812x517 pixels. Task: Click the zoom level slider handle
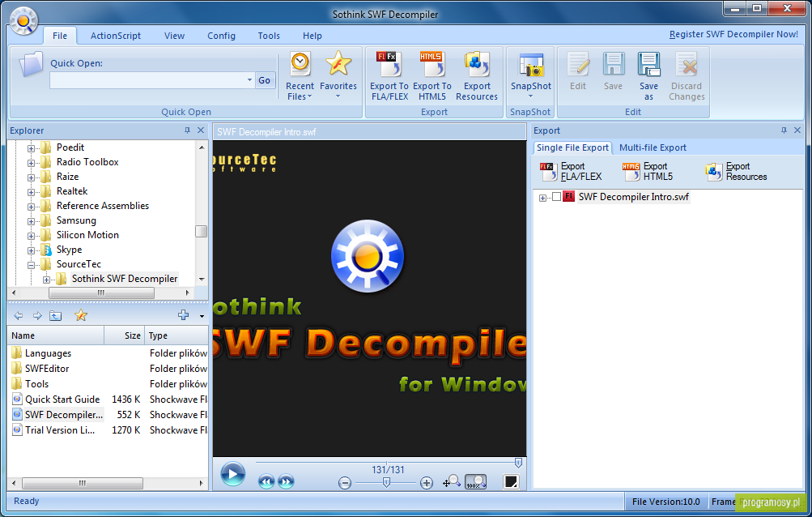(386, 483)
